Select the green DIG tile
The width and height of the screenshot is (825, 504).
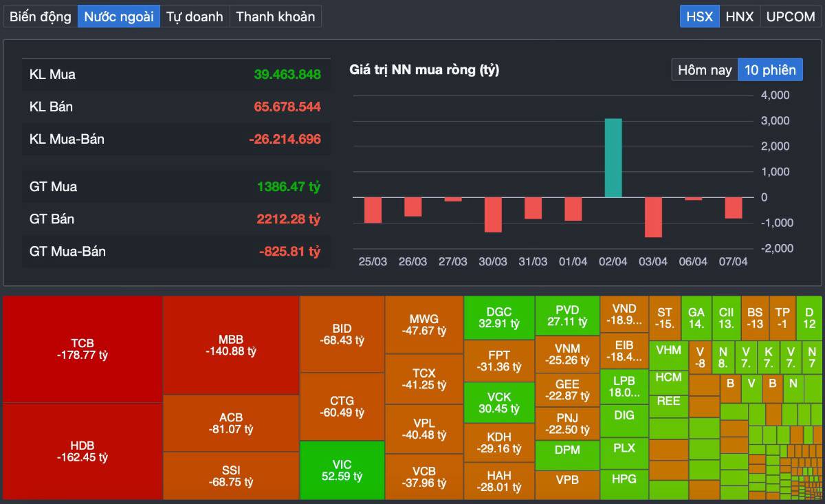(x=624, y=421)
